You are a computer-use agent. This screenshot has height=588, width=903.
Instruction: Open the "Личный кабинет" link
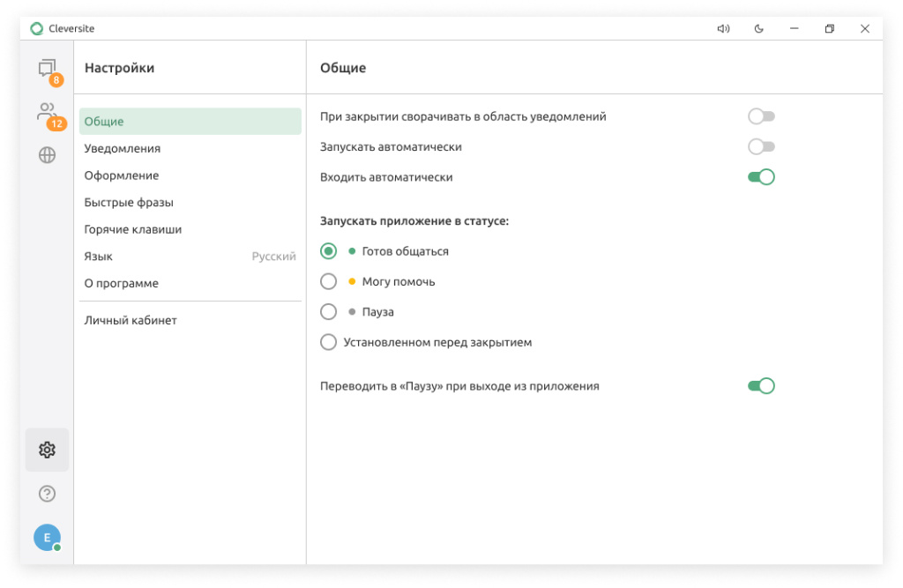131,321
